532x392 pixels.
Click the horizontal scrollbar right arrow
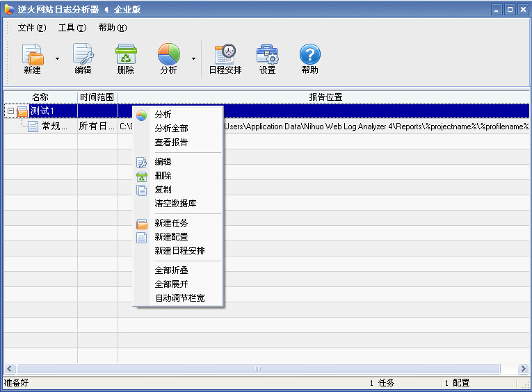[524, 369]
